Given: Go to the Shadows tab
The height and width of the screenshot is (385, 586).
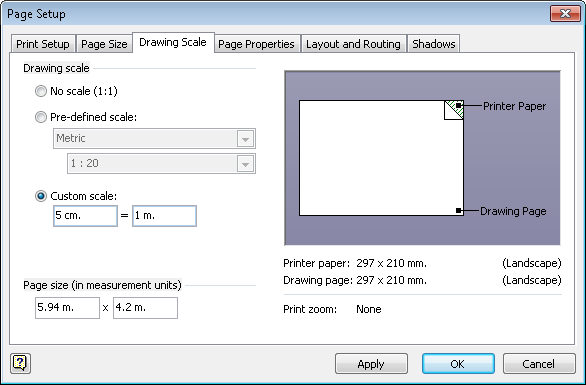Looking at the screenshot, I should coord(434,44).
